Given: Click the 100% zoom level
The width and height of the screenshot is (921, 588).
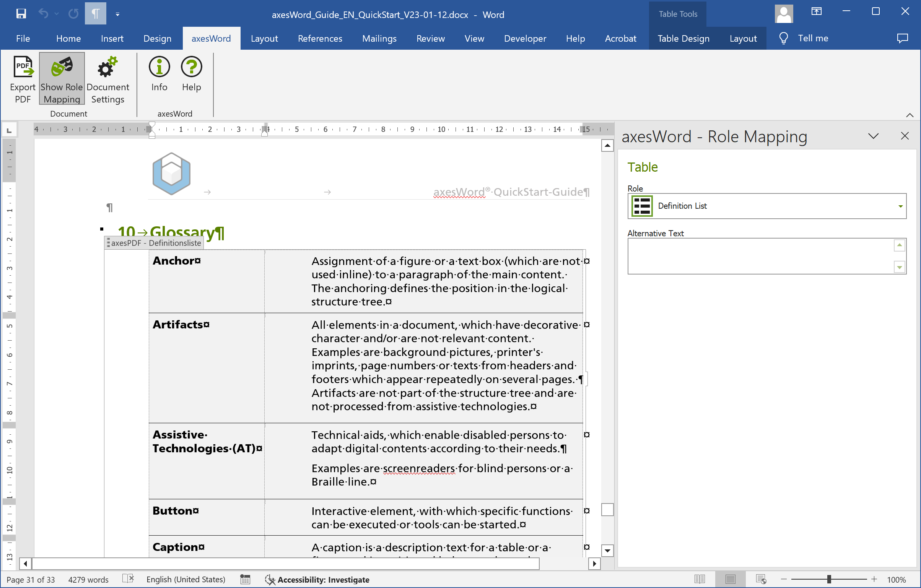Looking at the screenshot, I should [896, 580].
